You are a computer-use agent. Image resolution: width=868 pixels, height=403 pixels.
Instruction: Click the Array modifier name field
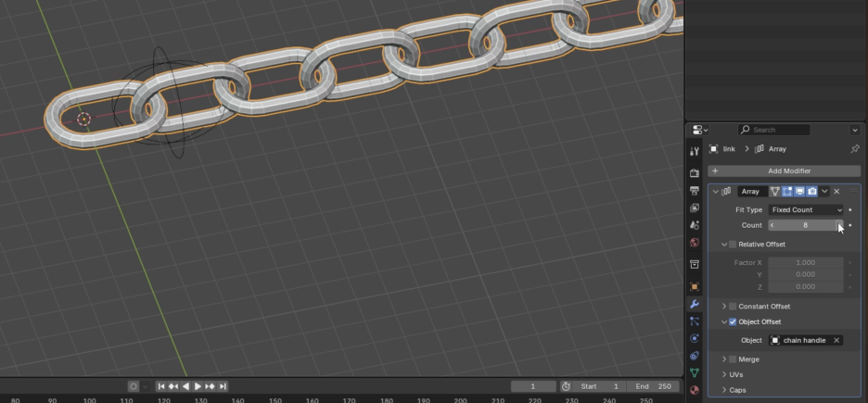pyautogui.click(x=752, y=191)
